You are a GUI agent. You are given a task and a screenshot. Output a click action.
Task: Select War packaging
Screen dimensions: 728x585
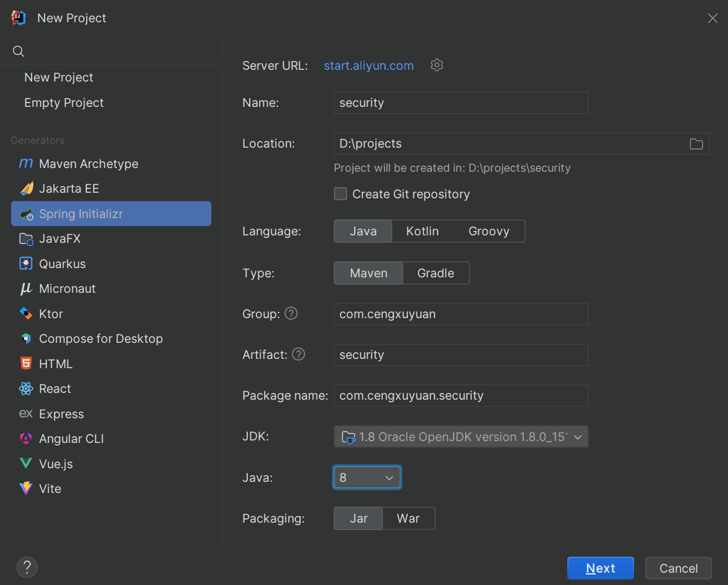pyautogui.click(x=408, y=518)
